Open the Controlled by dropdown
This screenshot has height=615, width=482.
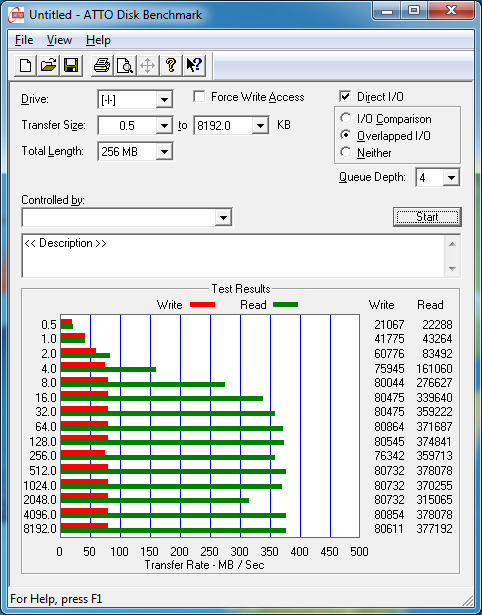click(223, 217)
